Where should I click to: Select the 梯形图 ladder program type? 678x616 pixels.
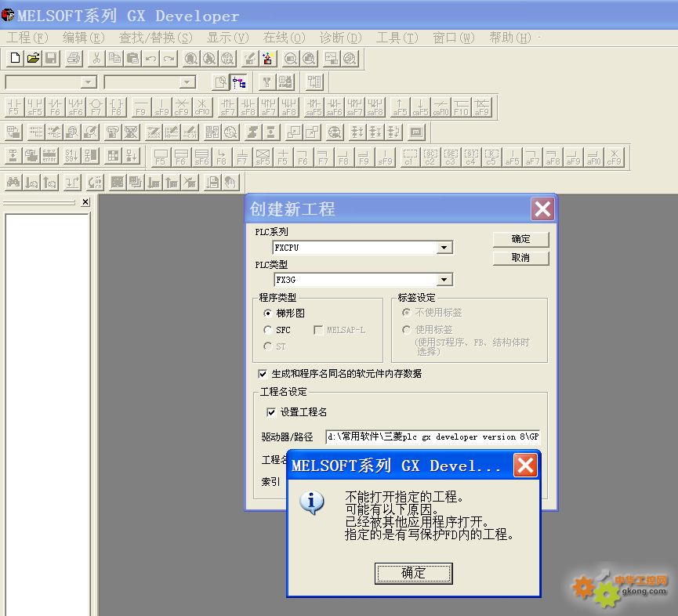point(284,313)
